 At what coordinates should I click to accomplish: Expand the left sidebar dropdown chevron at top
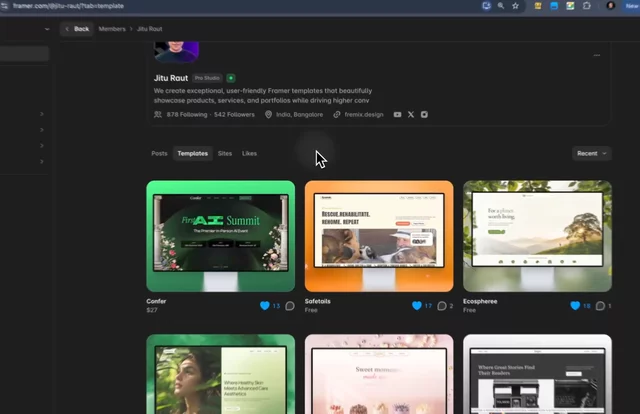tap(47, 29)
